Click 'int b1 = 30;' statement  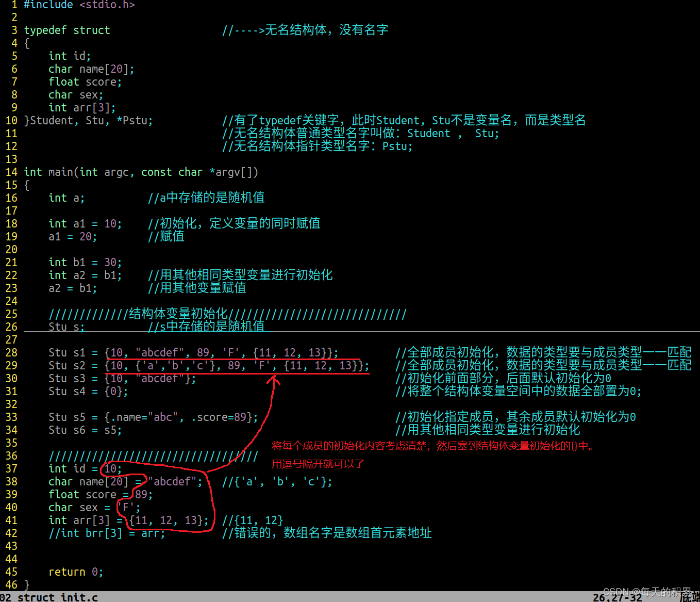[85, 263]
